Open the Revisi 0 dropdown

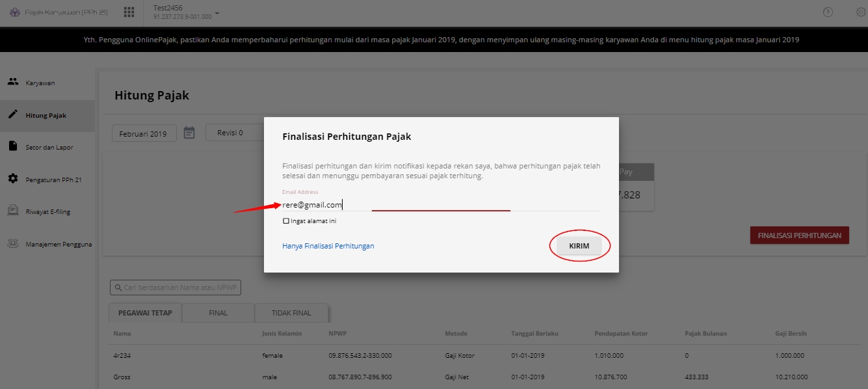235,133
